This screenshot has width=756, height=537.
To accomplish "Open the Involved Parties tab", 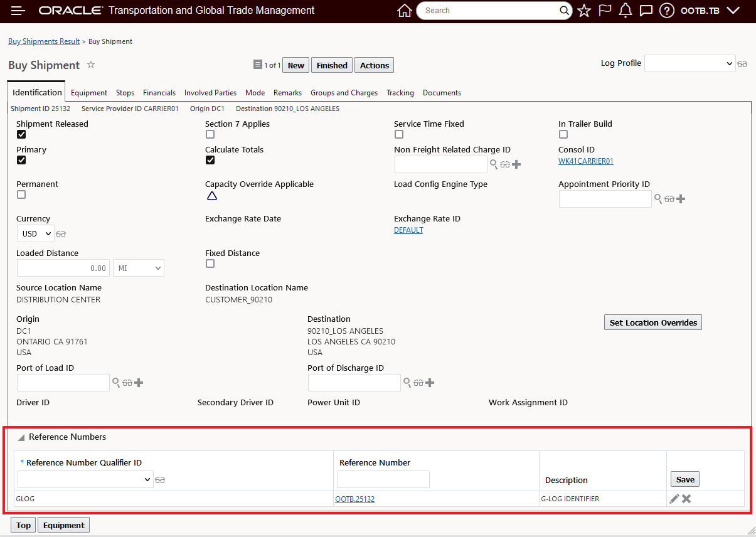I will pyautogui.click(x=210, y=92).
